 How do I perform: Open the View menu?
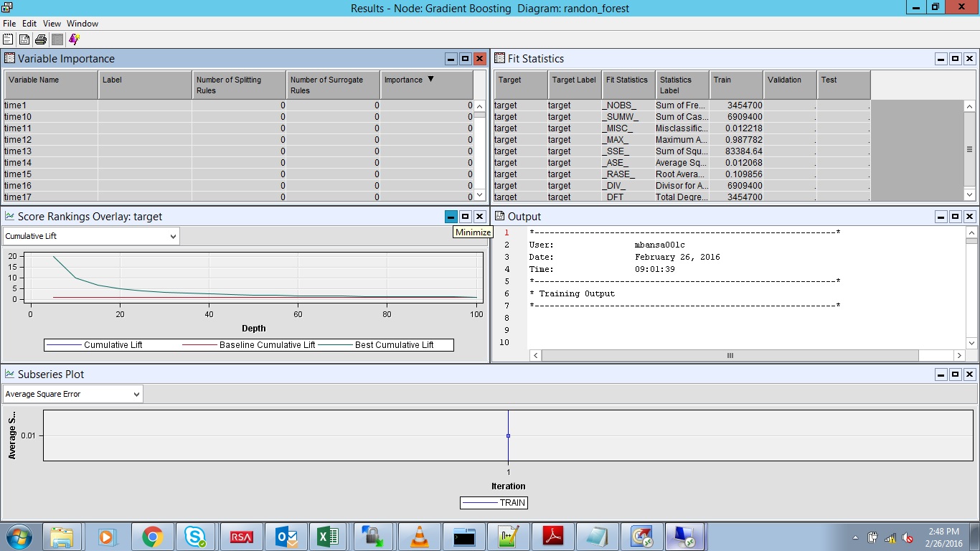(x=52, y=24)
